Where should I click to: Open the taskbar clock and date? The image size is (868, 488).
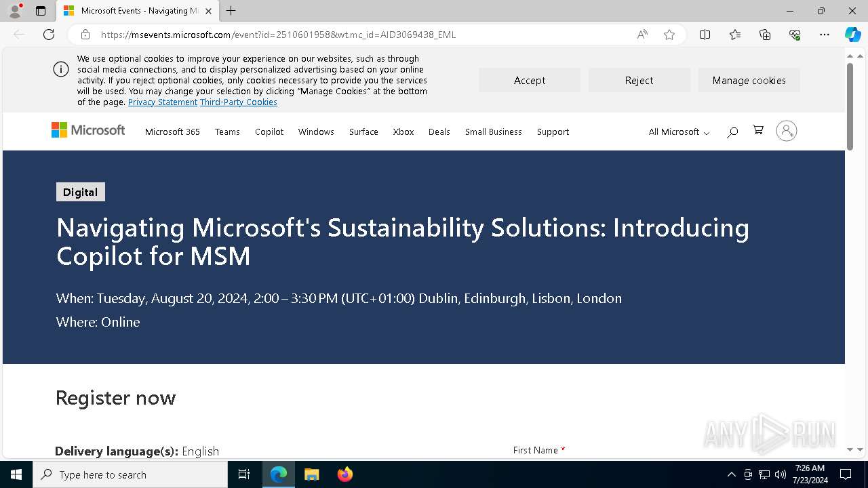point(810,474)
